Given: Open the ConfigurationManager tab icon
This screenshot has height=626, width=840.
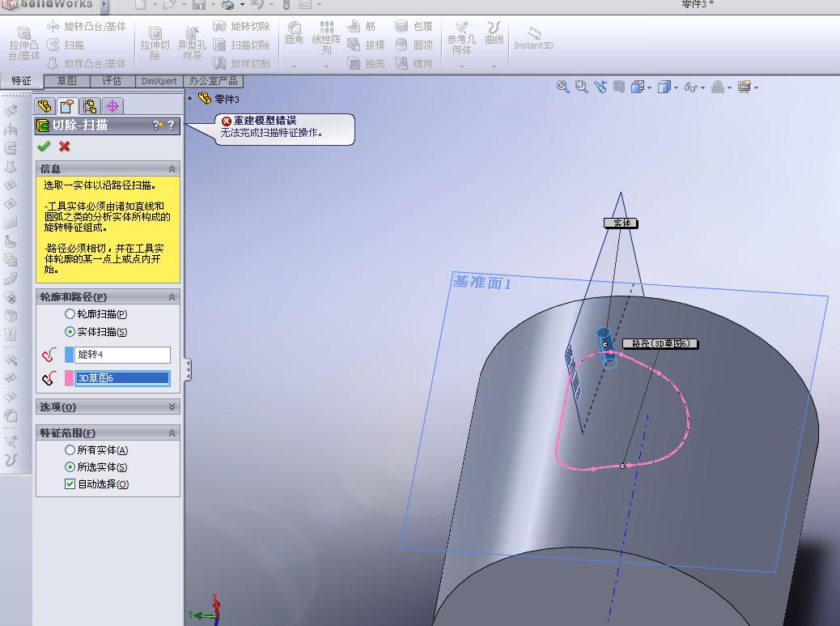Looking at the screenshot, I should (x=90, y=106).
